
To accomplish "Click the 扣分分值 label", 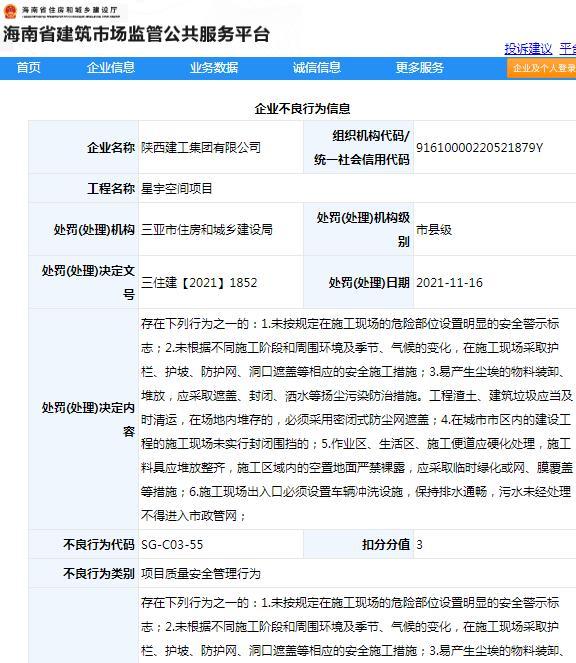I will click(386, 545).
